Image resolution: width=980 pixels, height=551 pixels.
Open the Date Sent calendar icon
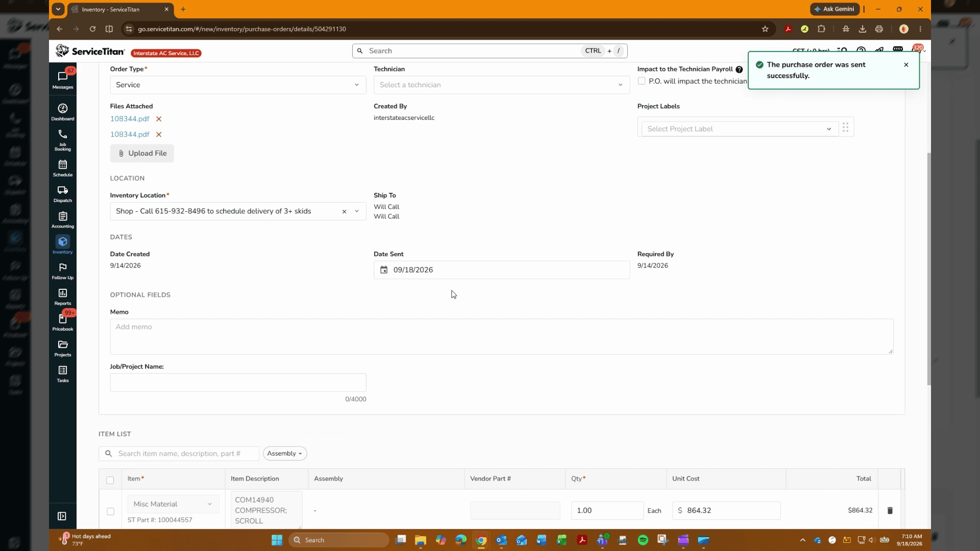[x=384, y=270]
